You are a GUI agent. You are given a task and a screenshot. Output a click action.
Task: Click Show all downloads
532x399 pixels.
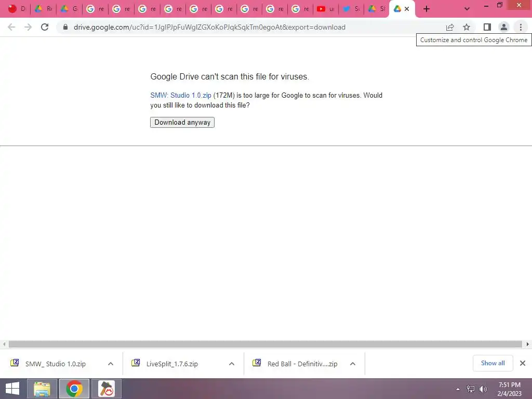[493, 363]
